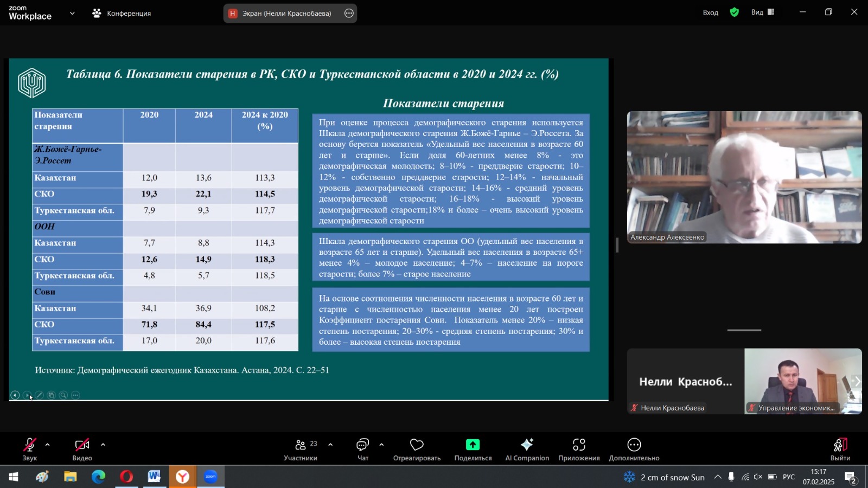Open reactions with Отреагировать
The width and height of the screenshot is (868, 488).
click(x=417, y=449)
